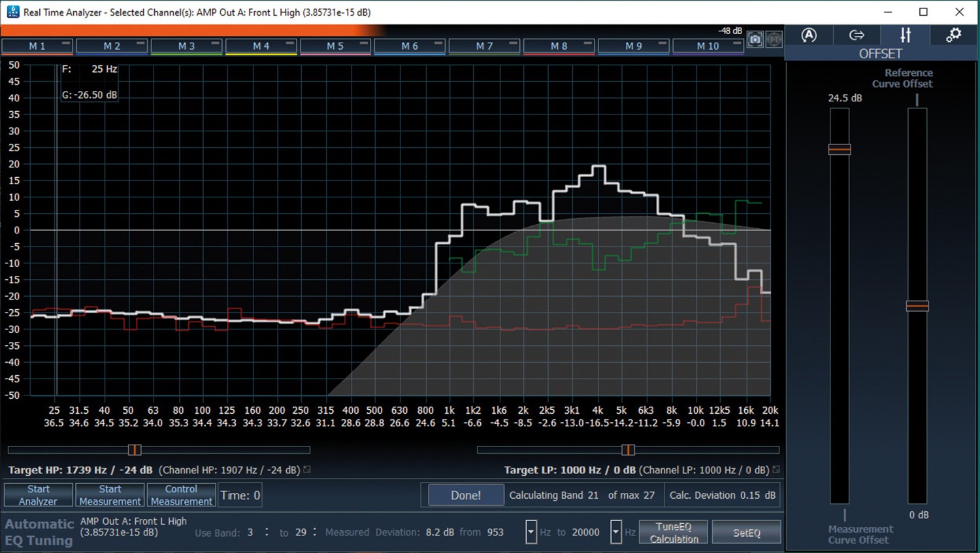Select memory slot M 1

(x=37, y=46)
